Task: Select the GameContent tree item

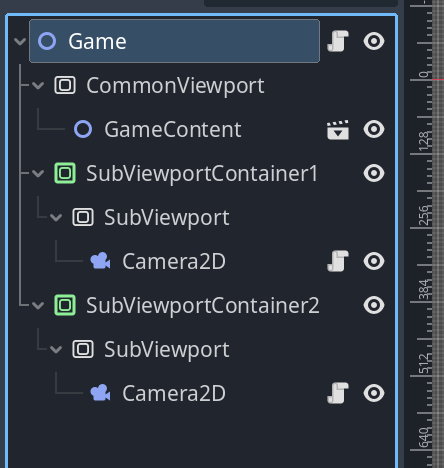Action: click(x=173, y=129)
